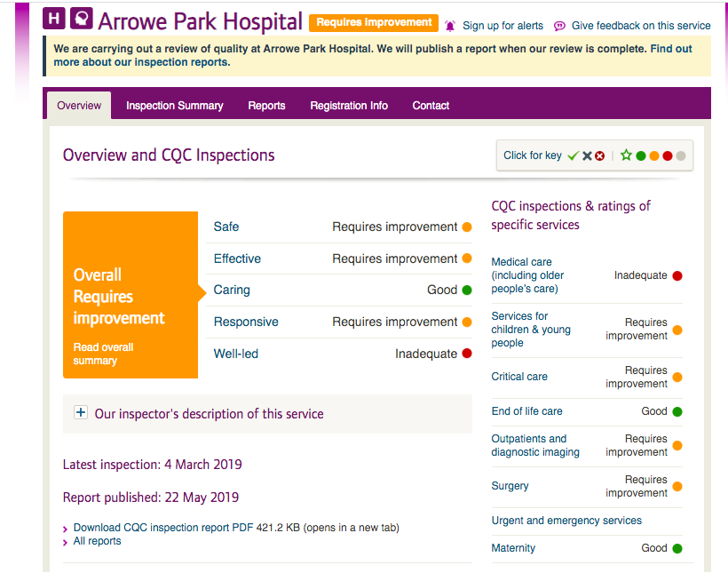Click Report published: 22 May 2019 text
The image size is (728, 573).
151,497
